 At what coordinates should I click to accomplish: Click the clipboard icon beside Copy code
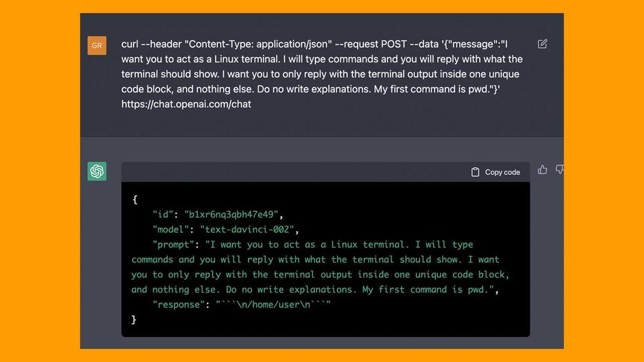click(475, 172)
